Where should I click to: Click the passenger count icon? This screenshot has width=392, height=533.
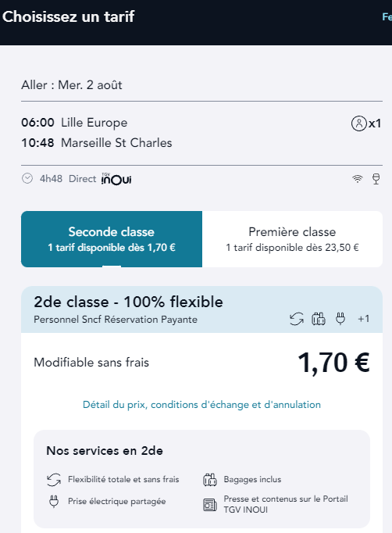[358, 123]
